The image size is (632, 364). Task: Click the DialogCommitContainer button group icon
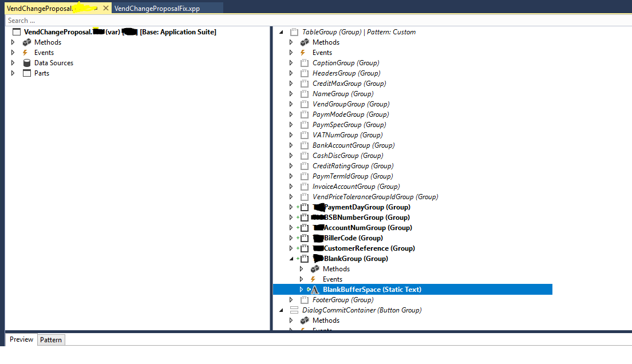click(294, 310)
